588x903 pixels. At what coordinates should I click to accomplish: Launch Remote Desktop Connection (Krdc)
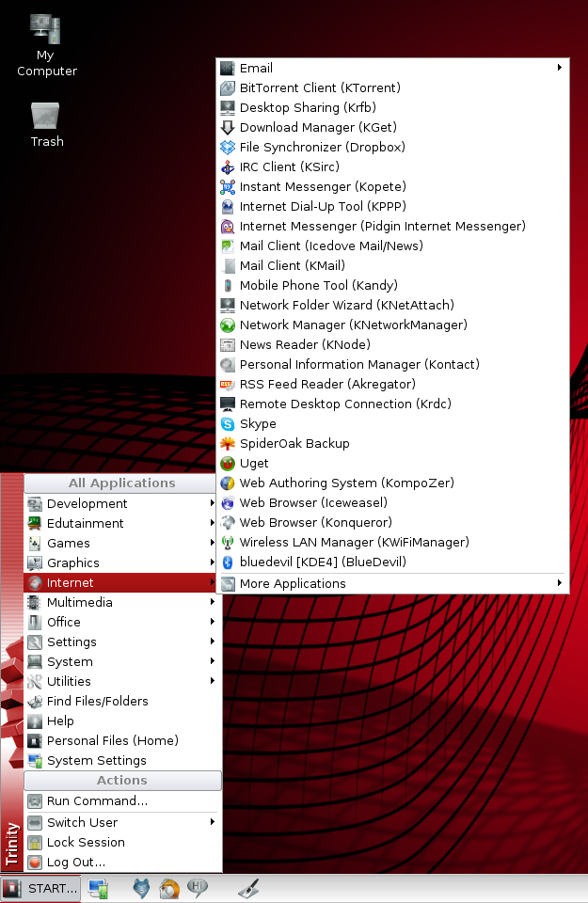coord(392,404)
